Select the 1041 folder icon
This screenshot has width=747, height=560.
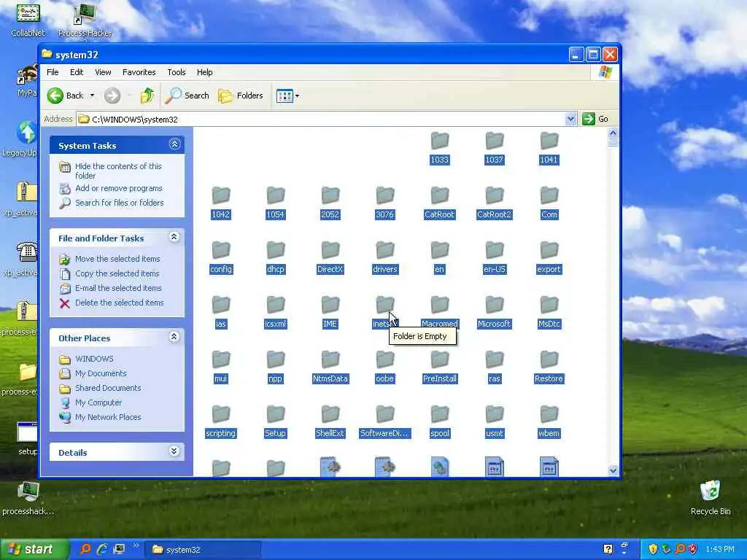pyautogui.click(x=549, y=141)
